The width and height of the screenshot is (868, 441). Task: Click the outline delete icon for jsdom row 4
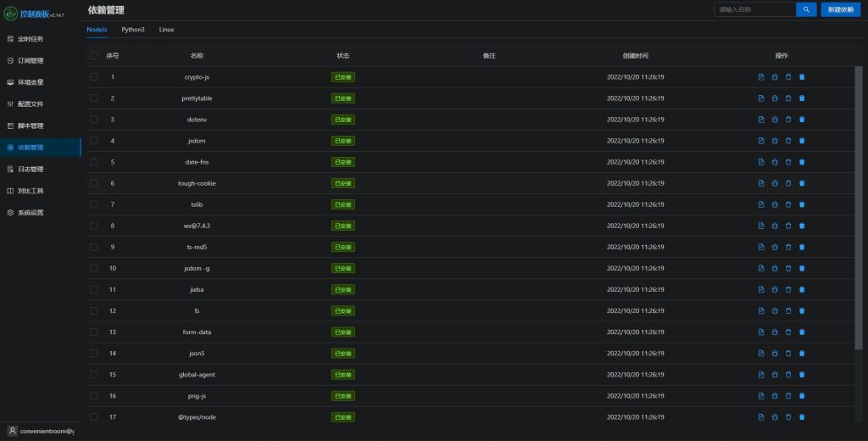tap(788, 141)
